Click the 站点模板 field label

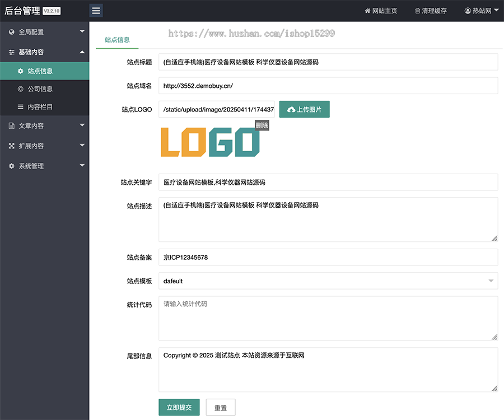[139, 281]
